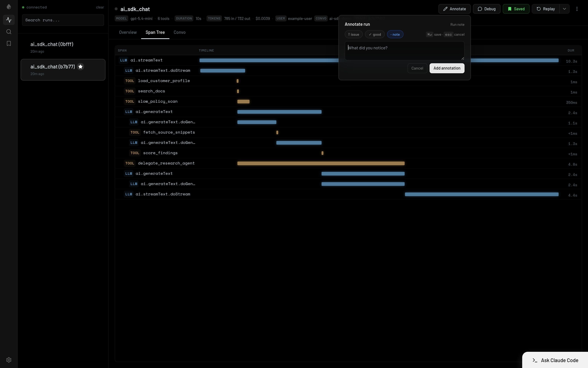Click the Annotate button
588x368 pixels.
pyautogui.click(x=454, y=9)
